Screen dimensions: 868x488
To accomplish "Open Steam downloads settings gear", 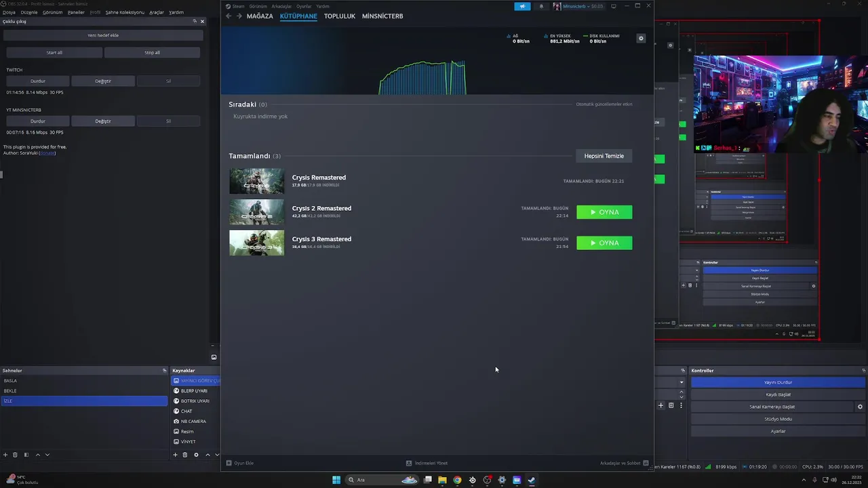I will [641, 38].
